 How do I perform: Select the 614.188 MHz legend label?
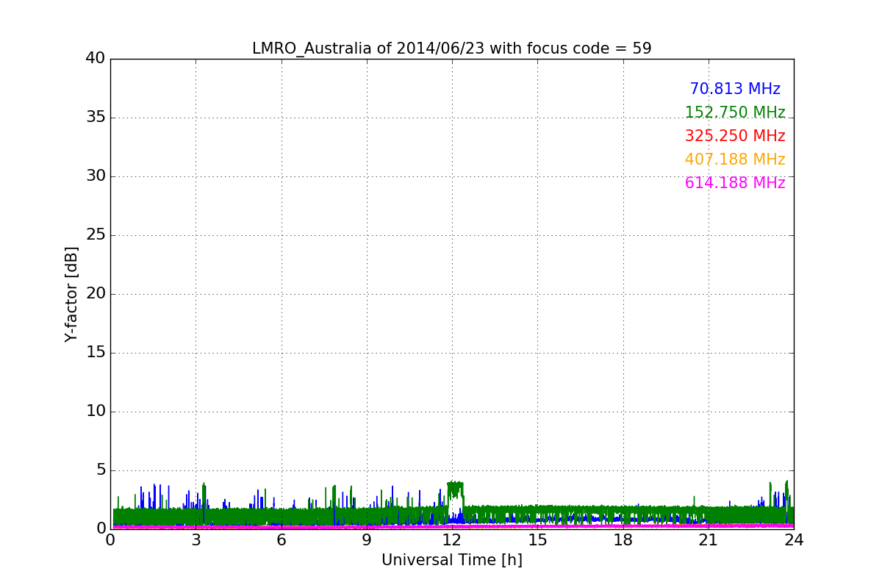tap(735, 183)
